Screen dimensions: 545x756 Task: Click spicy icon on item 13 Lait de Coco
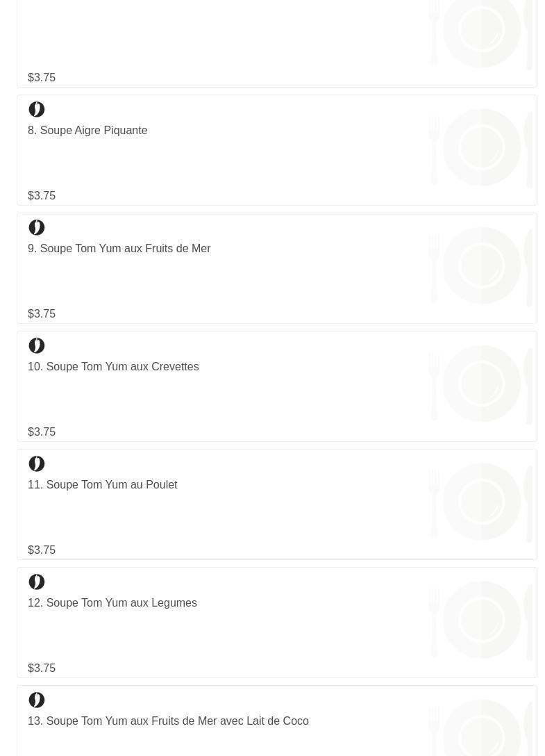pos(37,700)
